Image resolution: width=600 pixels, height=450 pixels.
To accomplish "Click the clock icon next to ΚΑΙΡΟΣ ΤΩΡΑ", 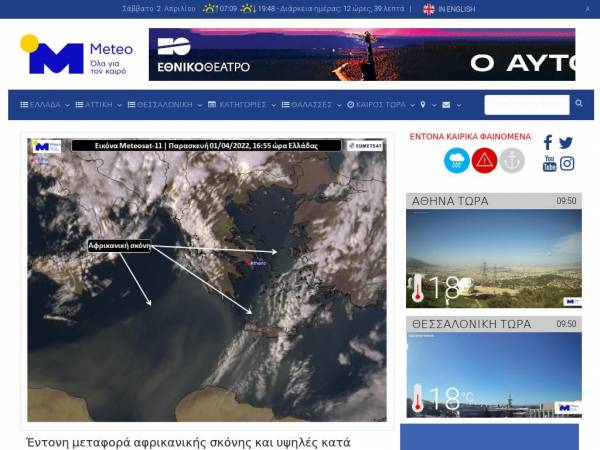I will pyautogui.click(x=351, y=104).
